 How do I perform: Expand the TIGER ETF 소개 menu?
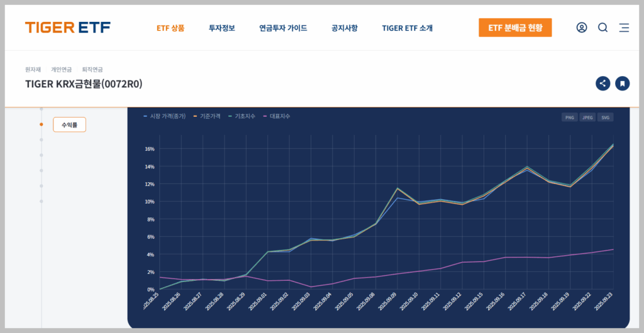[407, 28]
